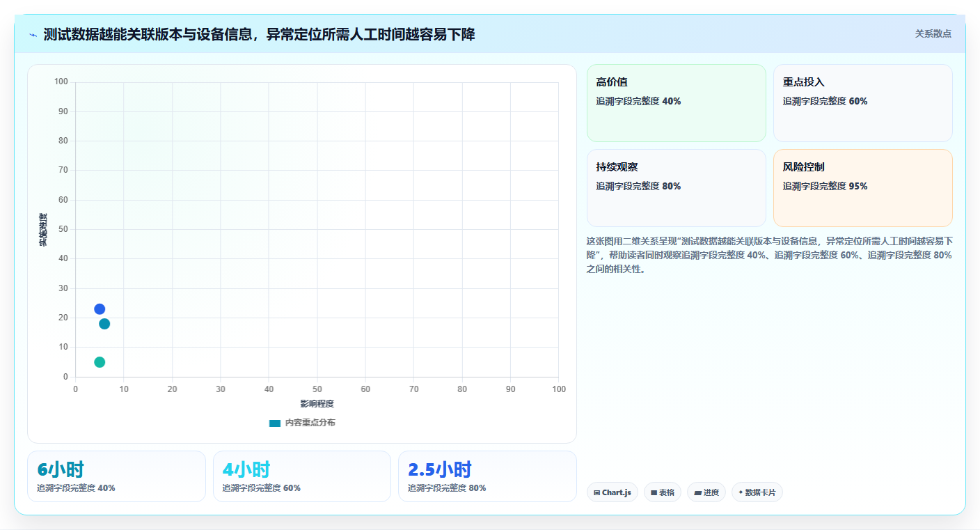Screen dimensions: 980x530
Task: Click the 影响程度 x-axis title
Action: click(x=317, y=404)
